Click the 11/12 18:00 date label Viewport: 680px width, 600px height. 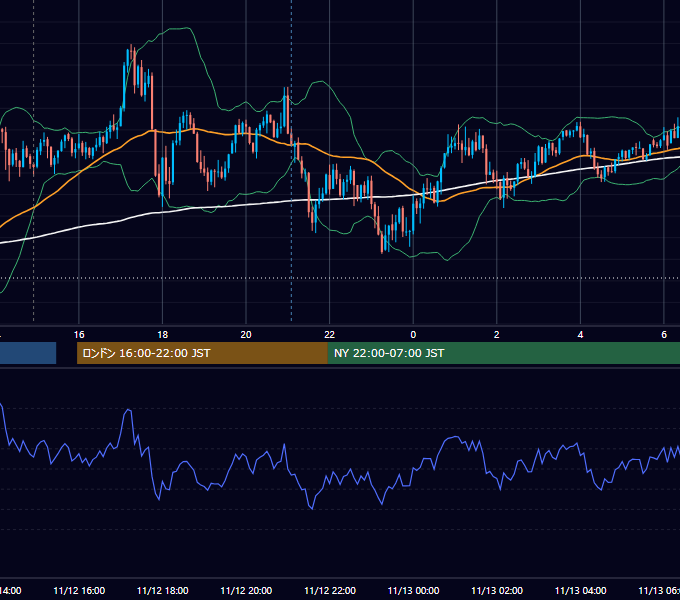pos(163,590)
